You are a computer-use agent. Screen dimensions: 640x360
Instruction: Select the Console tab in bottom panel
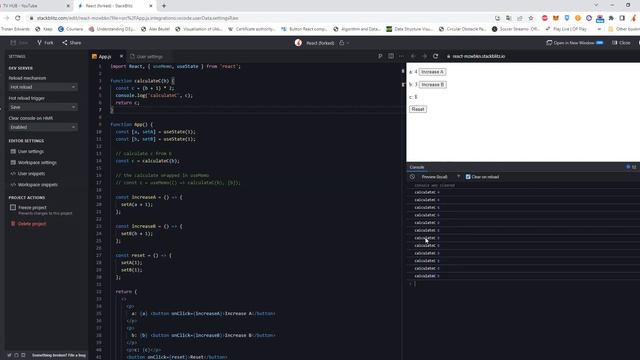[x=417, y=167]
